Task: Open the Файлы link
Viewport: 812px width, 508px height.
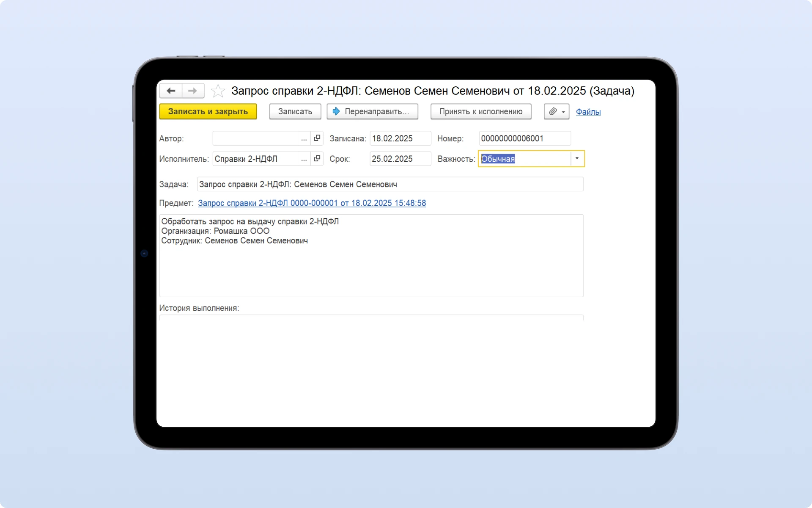Action: click(588, 112)
